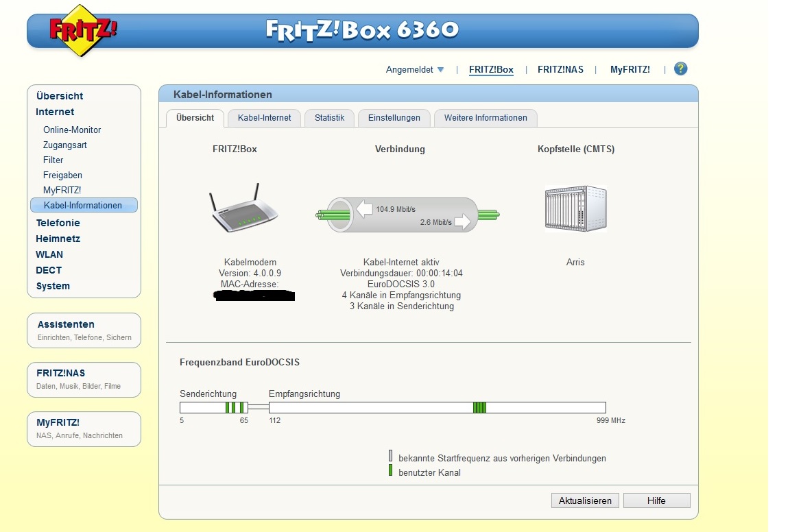Image resolution: width=790 pixels, height=532 pixels.
Task: Open the MyFRITZ! top navigation link
Action: click(x=630, y=69)
